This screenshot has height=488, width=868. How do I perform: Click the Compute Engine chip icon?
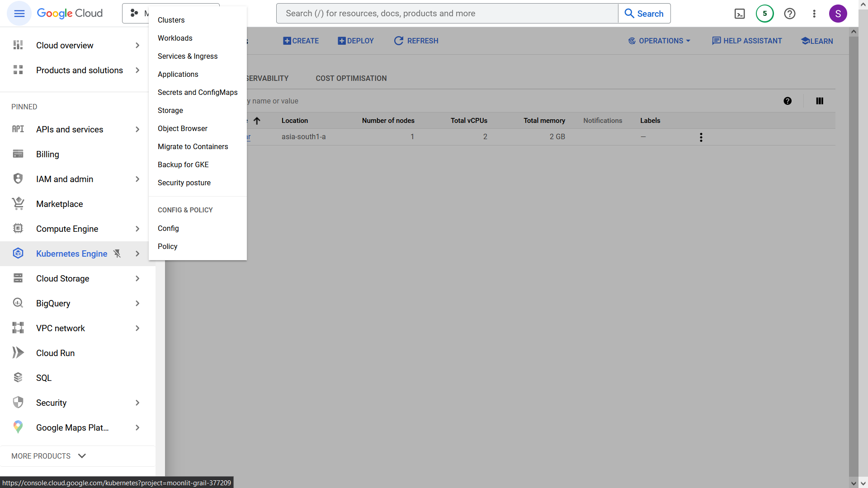tap(18, 229)
